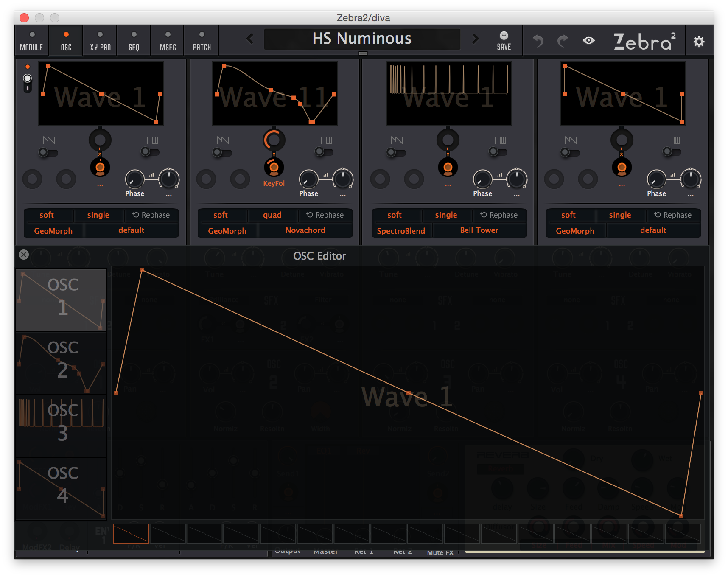Viewport: 728px width, 577px height.
Task: Click Rephase button on oscillator 2
Action: [x=325, y=215]
